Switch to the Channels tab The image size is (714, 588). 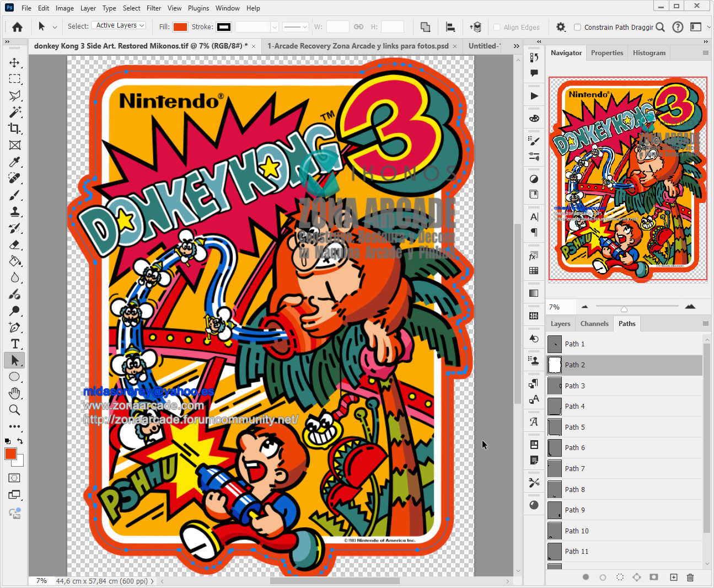click(594, 324)
